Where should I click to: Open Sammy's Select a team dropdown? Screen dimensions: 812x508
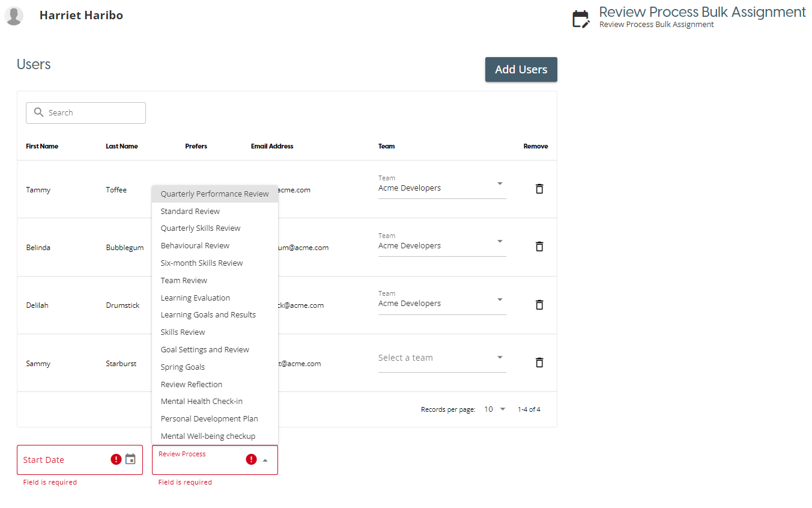[500, 358]
